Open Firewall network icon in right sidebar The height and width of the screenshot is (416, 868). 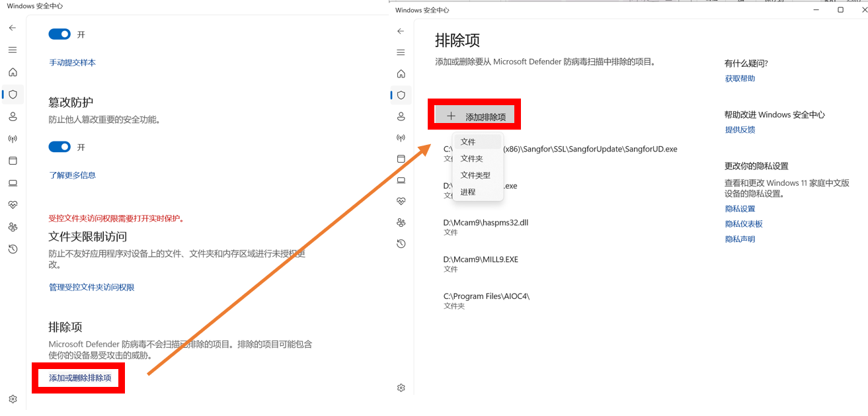click(x=401, y=138)
